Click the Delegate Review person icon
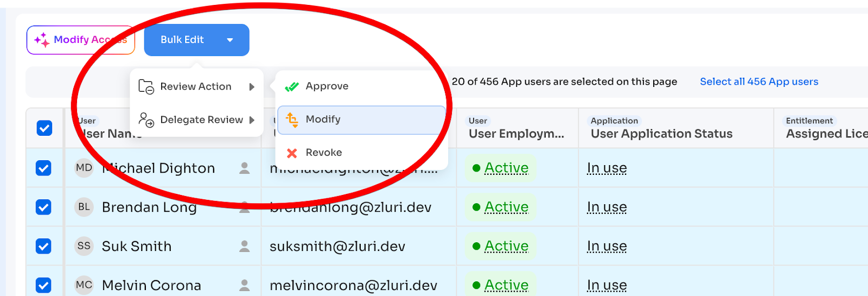Screen dimensions: 868x296 pyautogui.click(x=146, y=119)
